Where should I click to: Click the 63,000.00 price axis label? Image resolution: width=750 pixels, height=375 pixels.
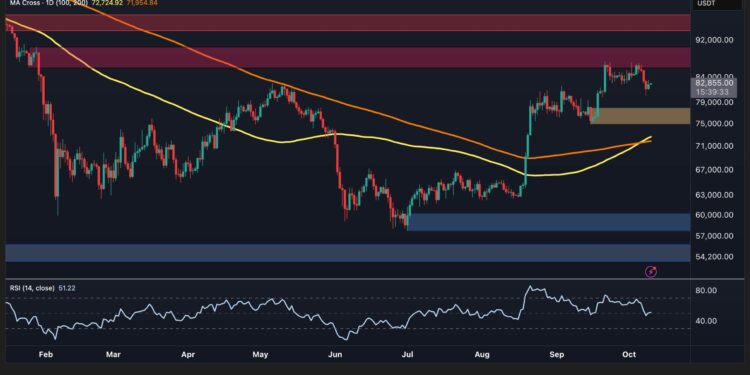click(x=714, y=195)
